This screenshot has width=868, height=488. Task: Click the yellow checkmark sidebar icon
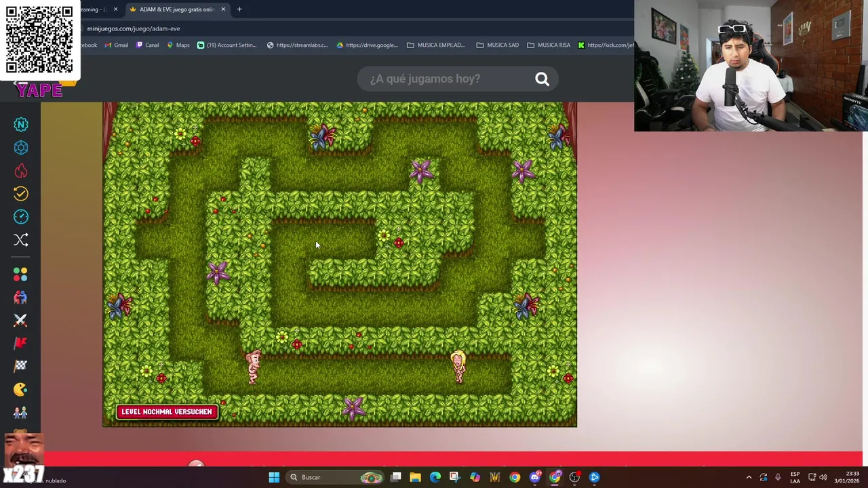coord(21,194)
